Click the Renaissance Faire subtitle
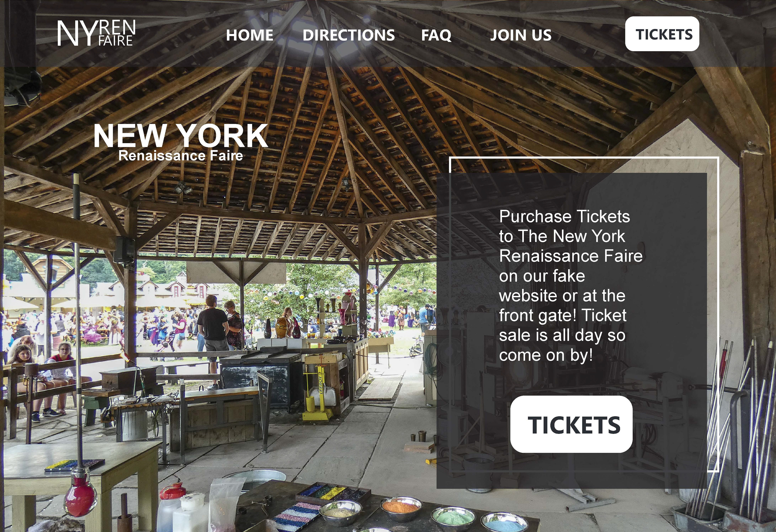 coord(181,156)
